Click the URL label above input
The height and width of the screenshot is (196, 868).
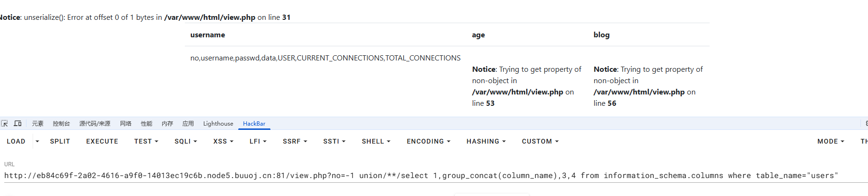pos(9,164)
